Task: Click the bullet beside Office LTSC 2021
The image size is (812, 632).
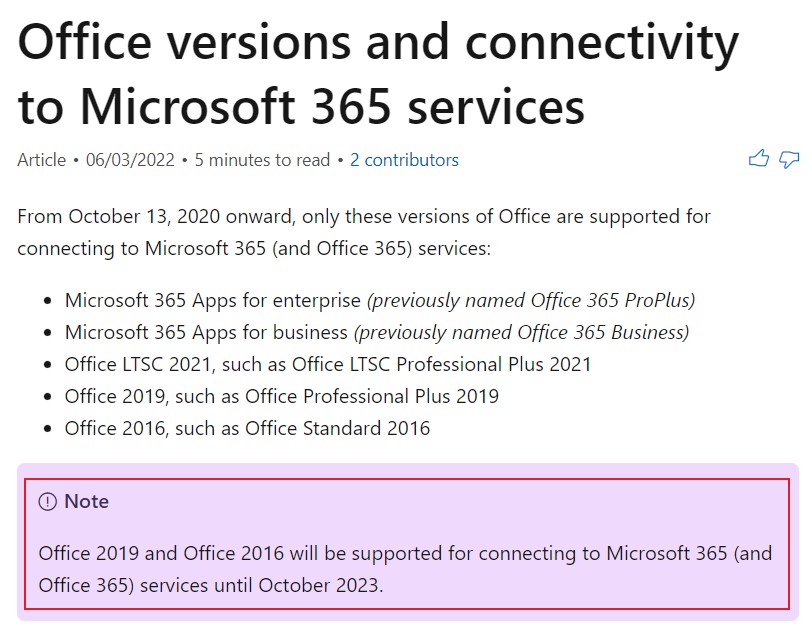Action: pos(48,365)
